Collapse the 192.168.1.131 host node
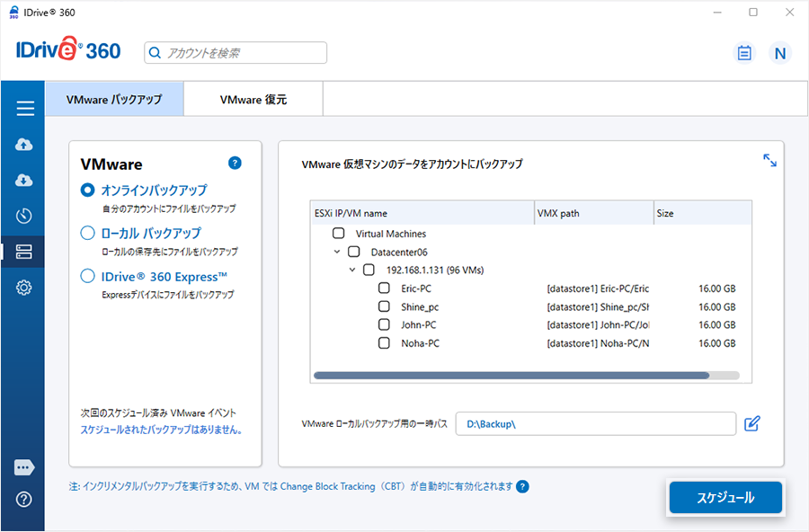 (x=352, y=270)
